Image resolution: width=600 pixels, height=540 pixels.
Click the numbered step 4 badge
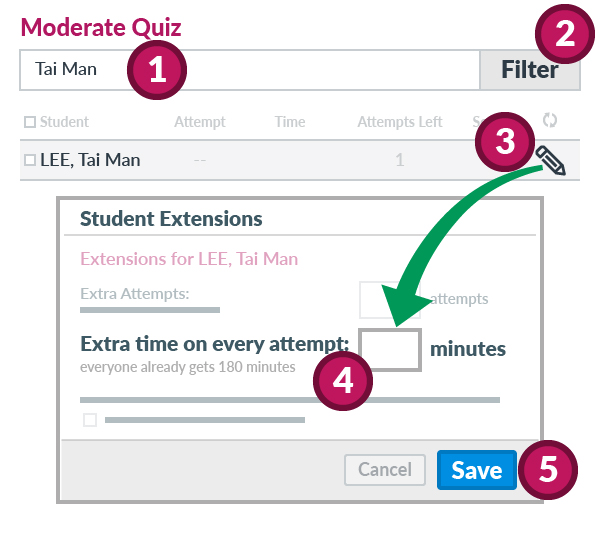pyautogui.click(x=342, y=382)
